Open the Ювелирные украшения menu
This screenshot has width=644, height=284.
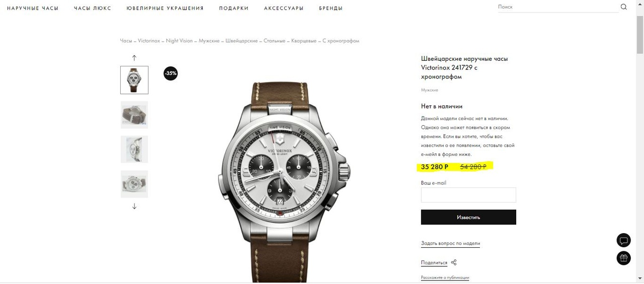[x=165, y=9]
